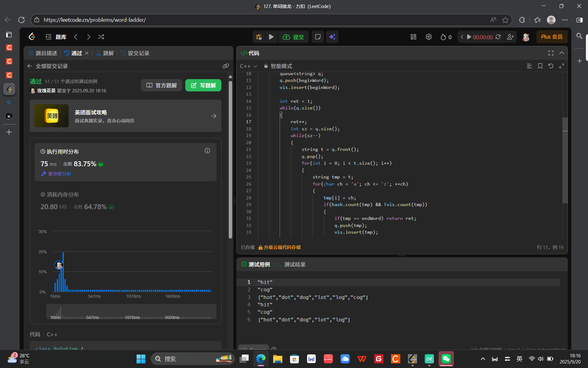Viewport: 588px width, 368px height.
Task: Select the 通过 tab
Action: 73,53
